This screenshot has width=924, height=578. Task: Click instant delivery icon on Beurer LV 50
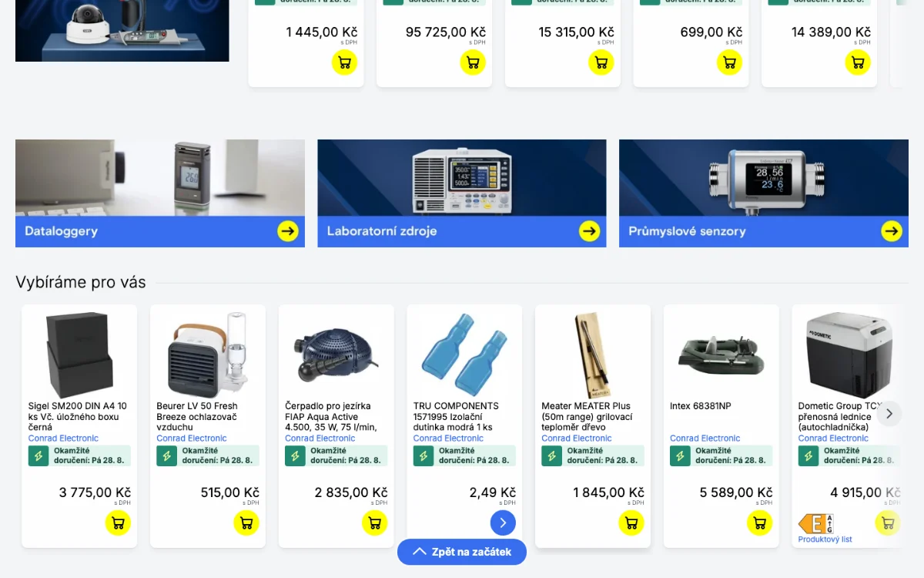coord(167,455)
